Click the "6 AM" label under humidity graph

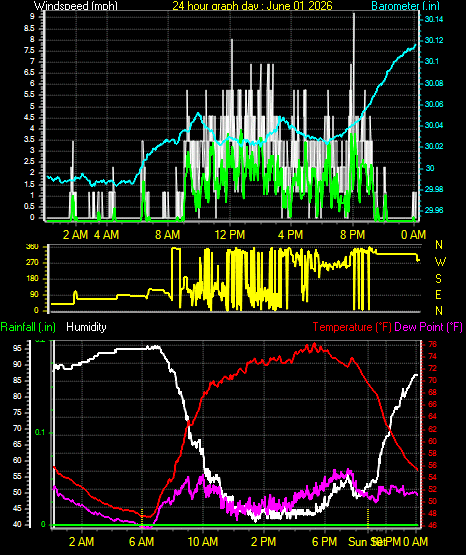pos(142,542)
